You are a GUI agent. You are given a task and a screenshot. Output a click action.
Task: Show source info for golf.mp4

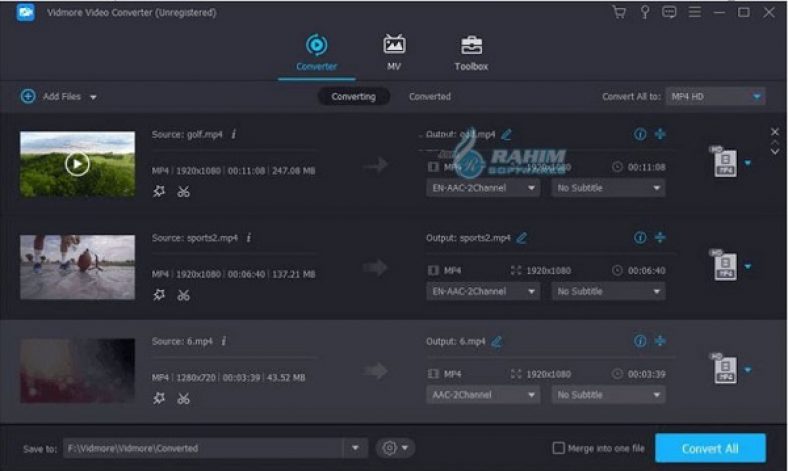pos(234,134)
